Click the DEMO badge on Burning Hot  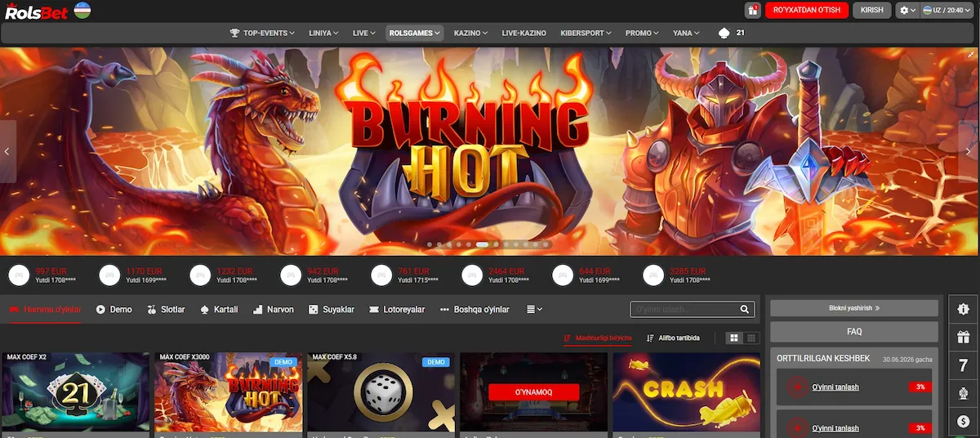click(283, 362)
